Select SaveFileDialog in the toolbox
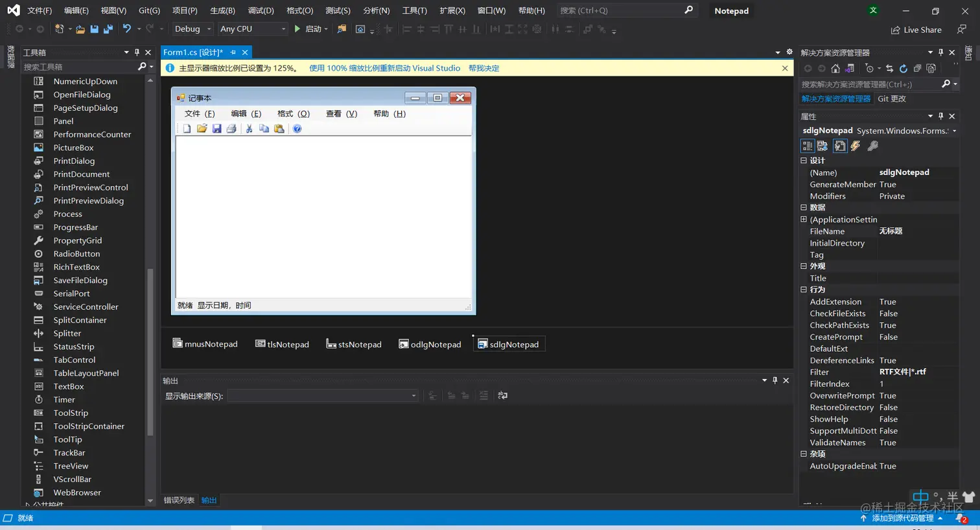Viewport: 980px width, 530px height. click(x=80, y=281)
